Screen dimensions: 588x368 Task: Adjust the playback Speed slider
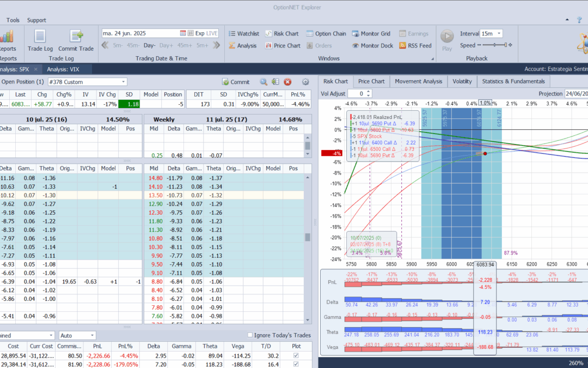(x=494, y=45)
